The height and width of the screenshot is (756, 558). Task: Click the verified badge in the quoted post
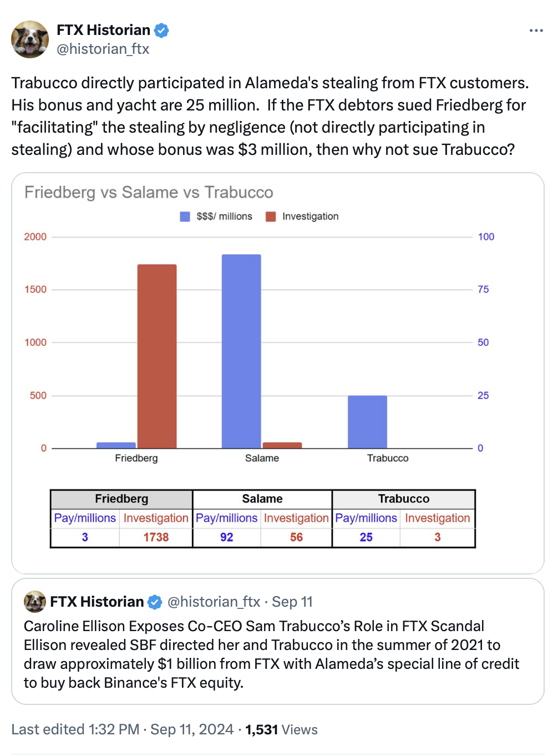pyautogui.click(x=155, y=602)
